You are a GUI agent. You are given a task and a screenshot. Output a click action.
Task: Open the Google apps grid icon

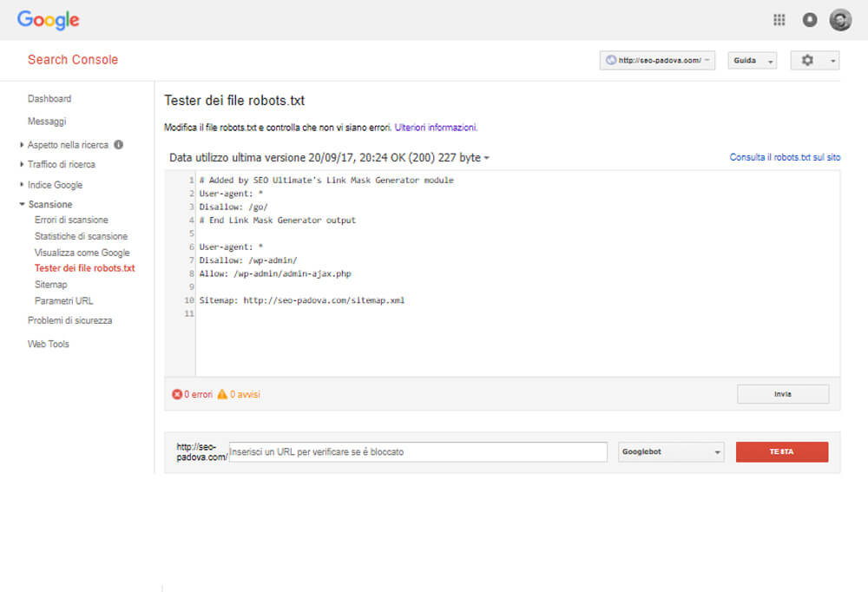[x=779, y=20]
